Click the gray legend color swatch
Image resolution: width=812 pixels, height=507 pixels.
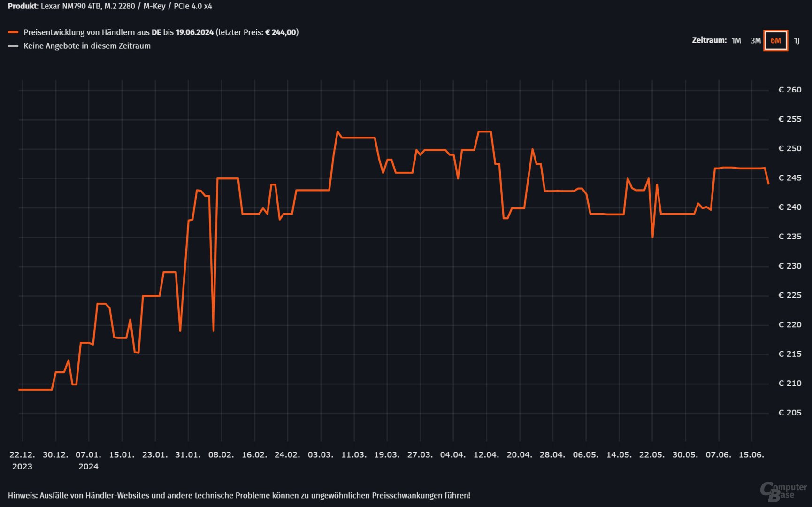click(x=13, y=46)
